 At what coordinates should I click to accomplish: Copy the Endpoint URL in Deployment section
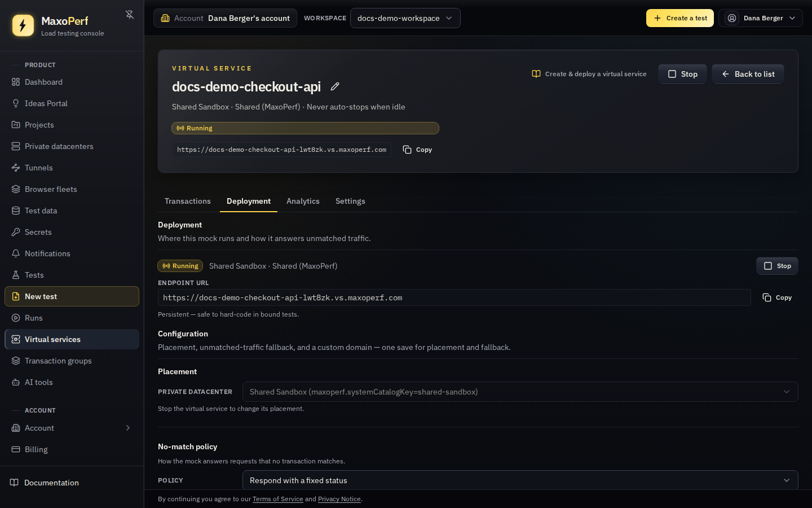[x=777, y=297]
